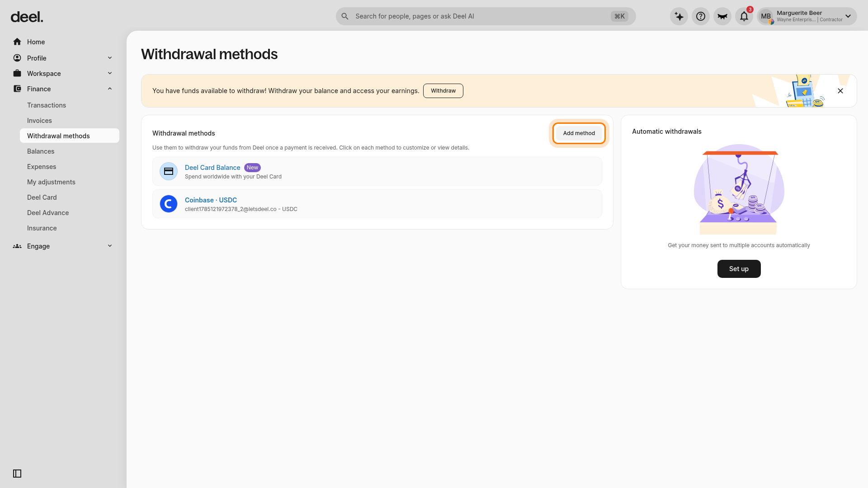Open Balances under Finance
The height and width of the screenshot is (488, 868).
tap(41, 151)
